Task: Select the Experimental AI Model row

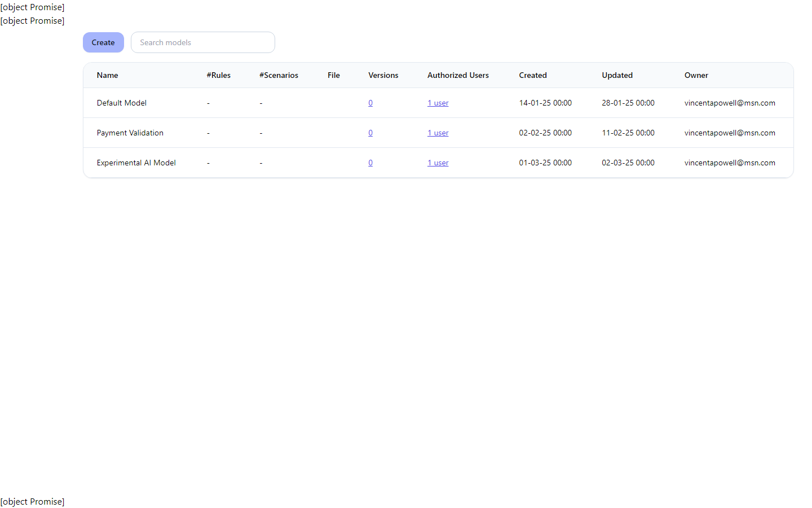Action: (x=136, y=163)
